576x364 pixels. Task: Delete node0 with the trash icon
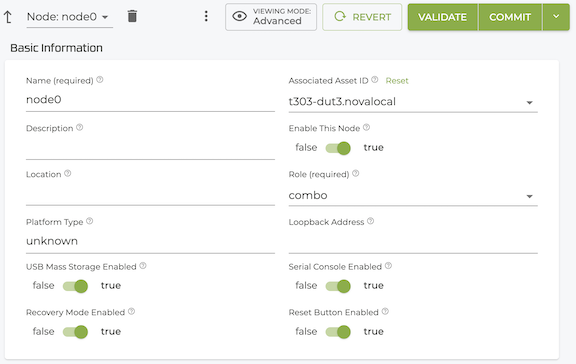point(132,17)
